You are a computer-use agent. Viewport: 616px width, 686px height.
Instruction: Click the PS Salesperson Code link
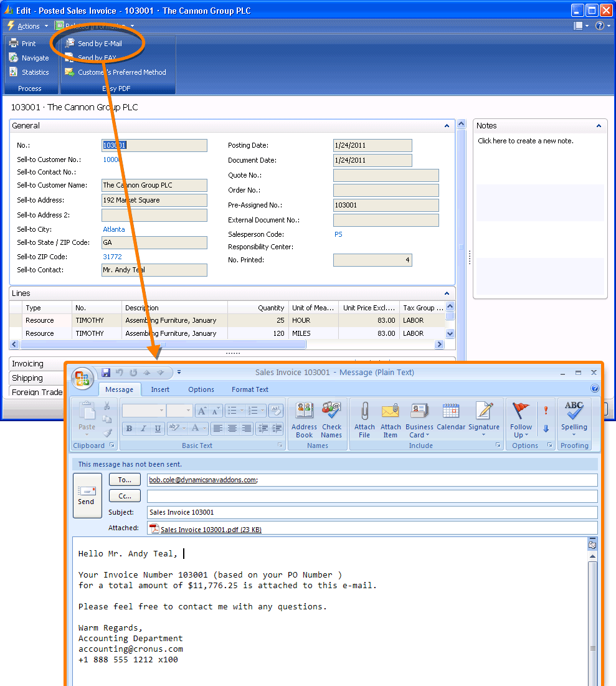click(x=338, y=234)
